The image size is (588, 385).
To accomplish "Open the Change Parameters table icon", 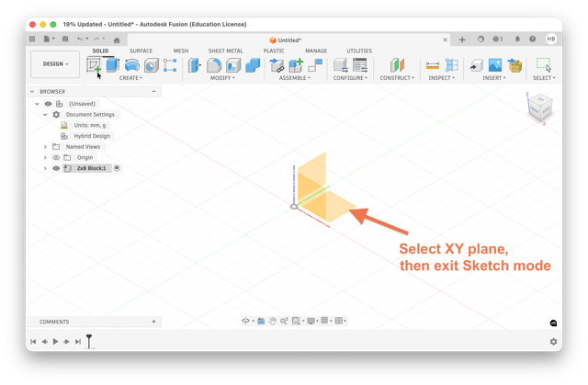I will point(360,65).
